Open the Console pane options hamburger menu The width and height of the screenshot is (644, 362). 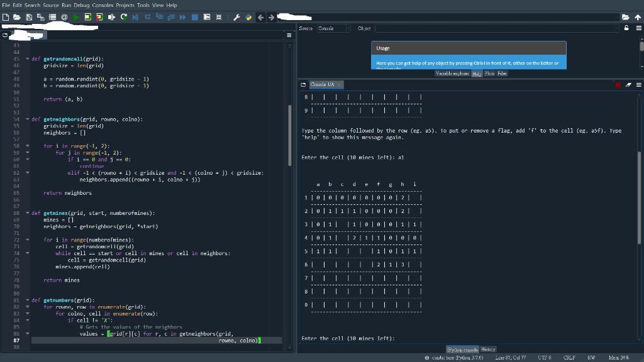(x=638, y=84)
